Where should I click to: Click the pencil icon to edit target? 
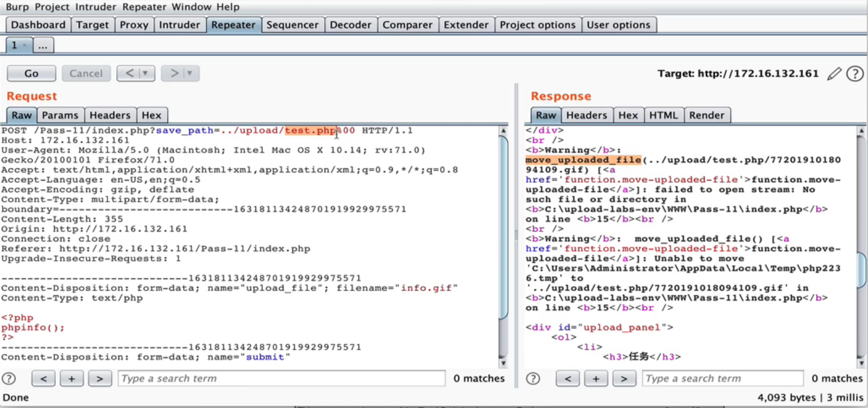click(x=835, y=73)
